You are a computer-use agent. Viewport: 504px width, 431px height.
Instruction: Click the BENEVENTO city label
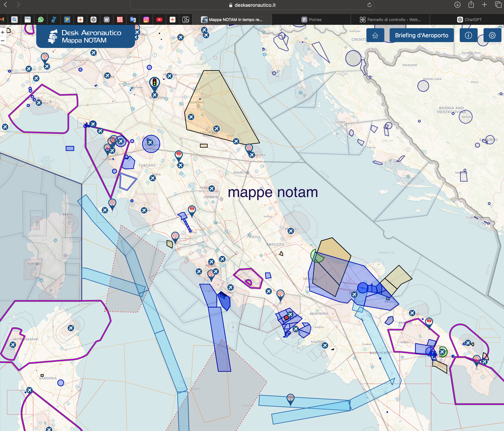tap(319, 314)
